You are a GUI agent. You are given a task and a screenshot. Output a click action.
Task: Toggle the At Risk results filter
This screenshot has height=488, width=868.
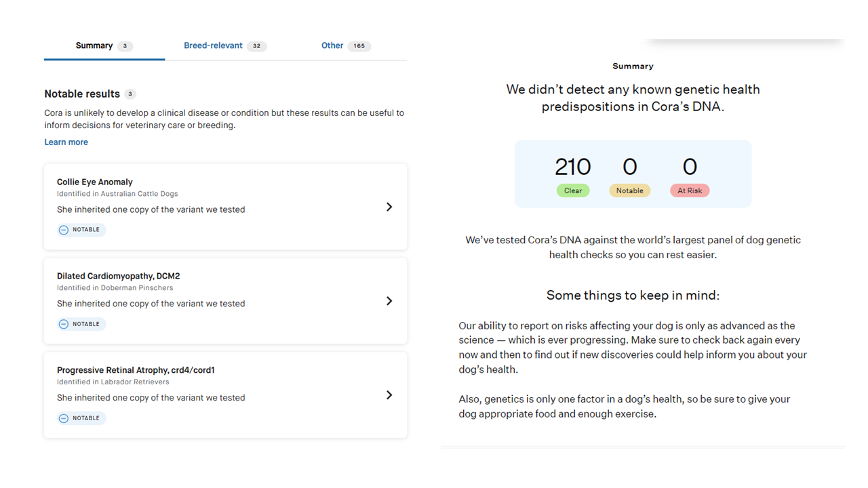[690, 190]
